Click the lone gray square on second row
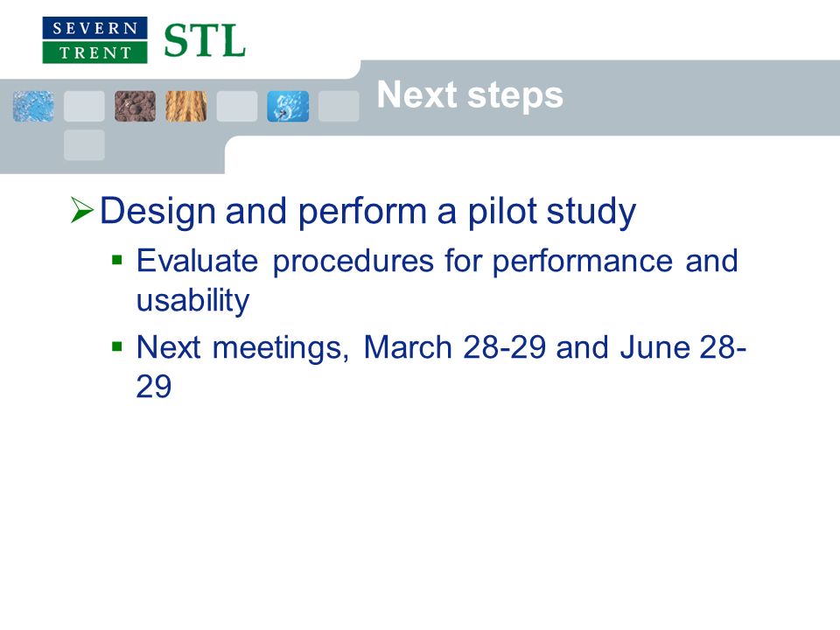Viewport: 840px width, 630px height. (x=84, y=144)
